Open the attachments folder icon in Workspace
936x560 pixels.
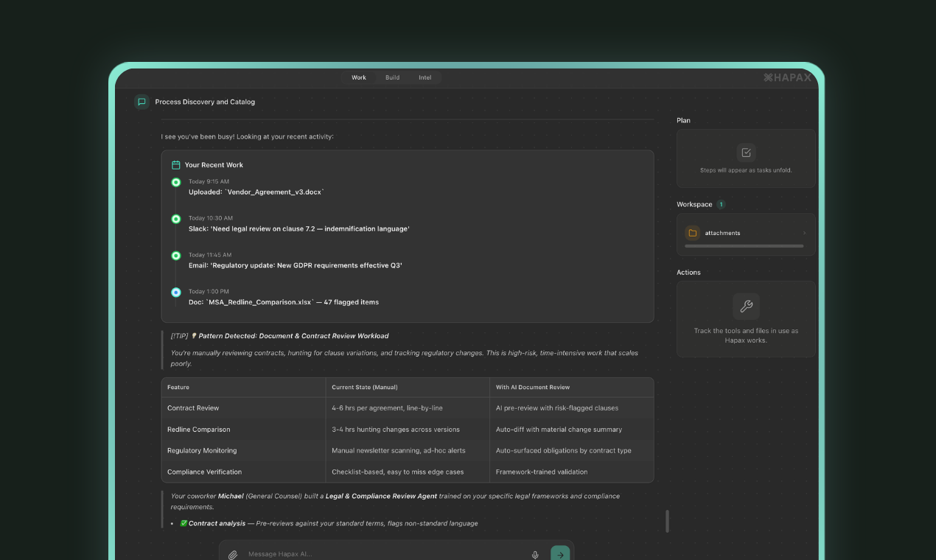692,232
